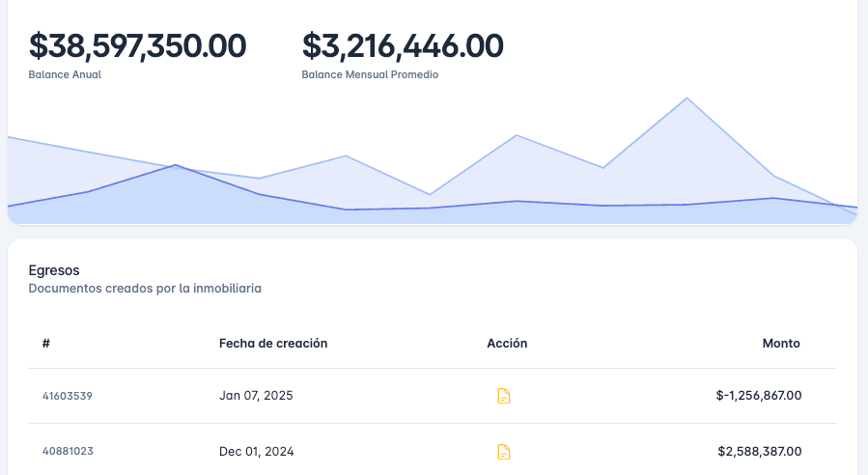Select the Fecha de creación column header
Viewport: 868px width, 475px height.
(x=273, y=343)
